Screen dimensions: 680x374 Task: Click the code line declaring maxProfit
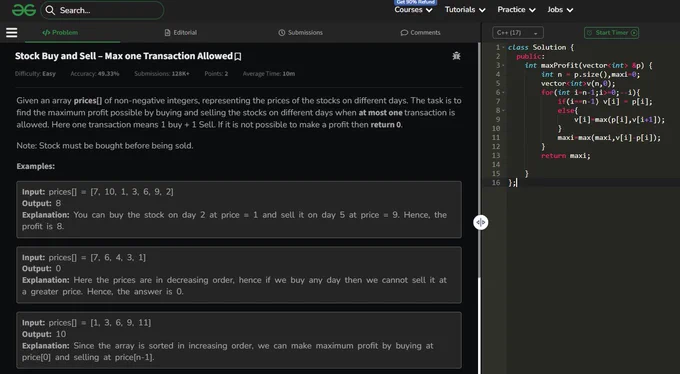pos(588,65)
